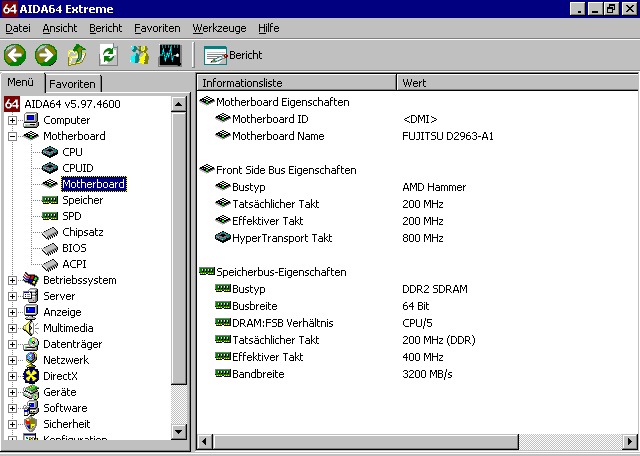Switch to the Favoriten tab
Viewport: 640px width, 456px height.
coord(73,84)
